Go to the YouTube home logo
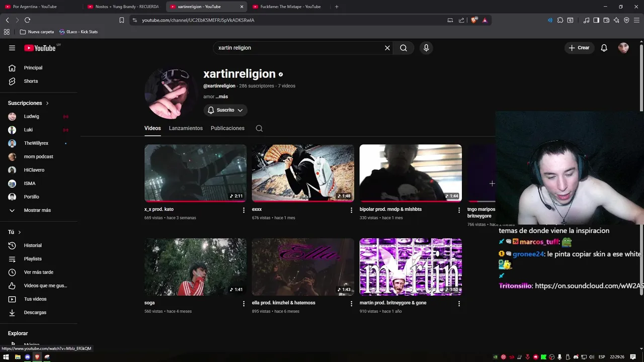Screen dimensions: 644x362 pos(40,48)
